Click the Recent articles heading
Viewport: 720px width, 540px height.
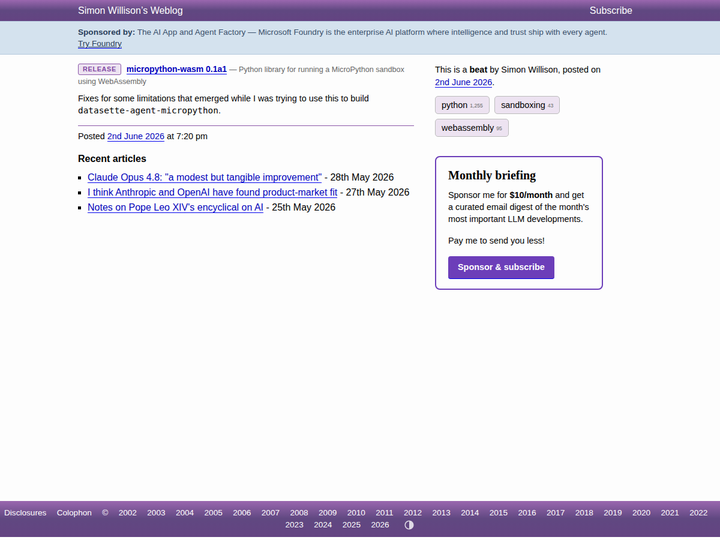click(x=112, y=159)
